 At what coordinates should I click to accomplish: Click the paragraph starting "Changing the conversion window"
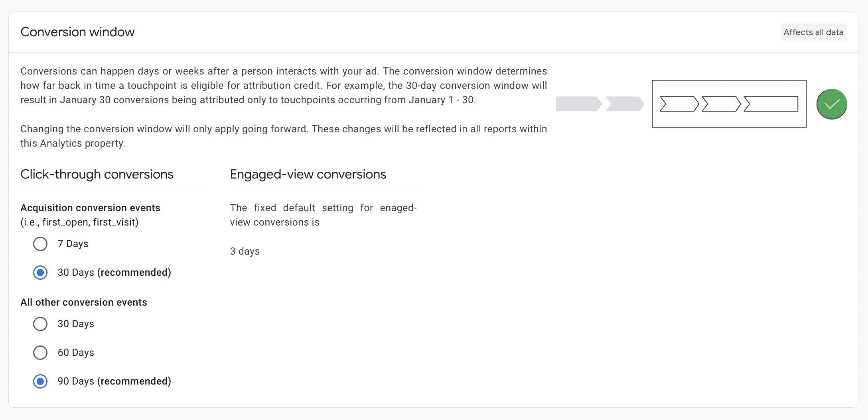[x=283, y=136]
